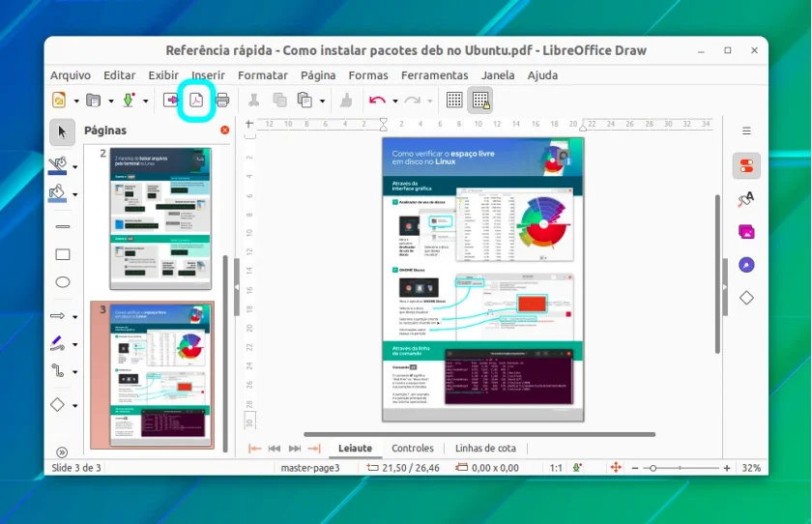Click zoom out minus button
The image size is (812, 524).
click(x=635, y=468)
